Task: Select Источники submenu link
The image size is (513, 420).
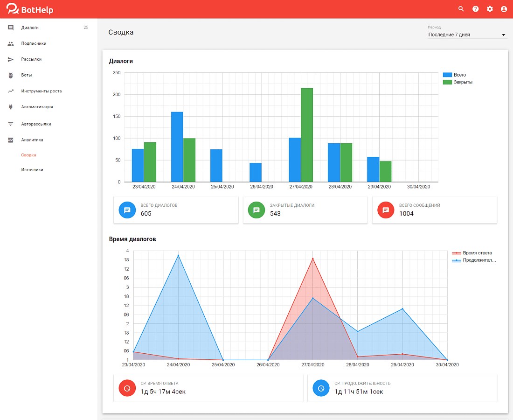Action: tap(32, 169)
